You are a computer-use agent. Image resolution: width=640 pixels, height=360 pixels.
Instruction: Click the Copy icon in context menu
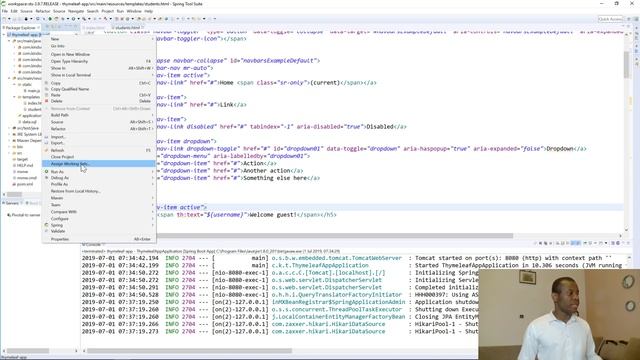tap(47, 83)
